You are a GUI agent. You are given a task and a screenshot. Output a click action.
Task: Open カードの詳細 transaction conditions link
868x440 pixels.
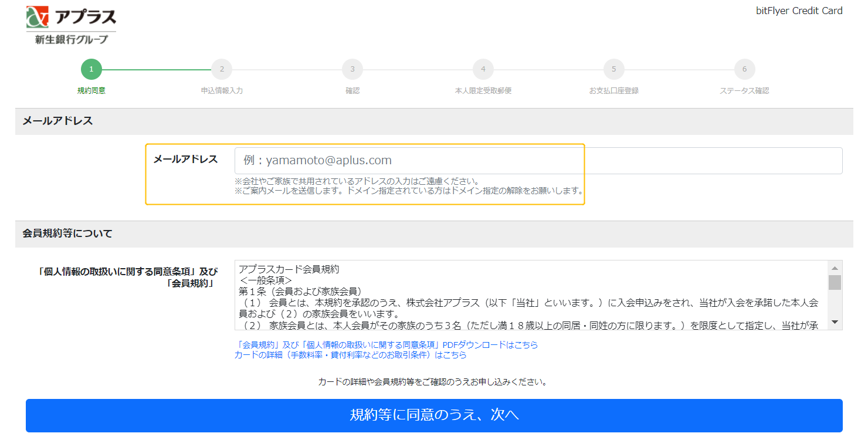click(x=350, y=355)
